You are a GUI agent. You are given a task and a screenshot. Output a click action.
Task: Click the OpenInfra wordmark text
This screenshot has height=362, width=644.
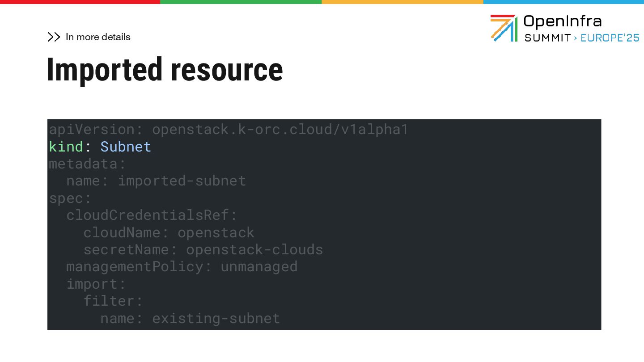coord(562,21)
